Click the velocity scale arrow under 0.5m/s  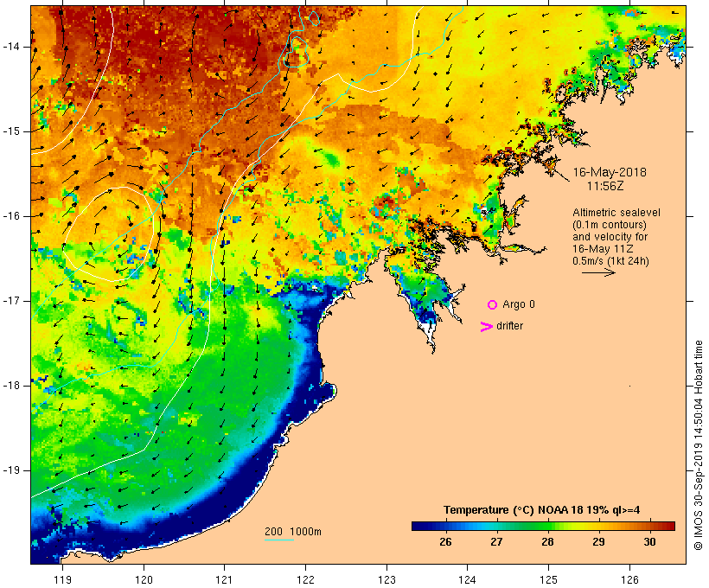[x=598, y=272]
